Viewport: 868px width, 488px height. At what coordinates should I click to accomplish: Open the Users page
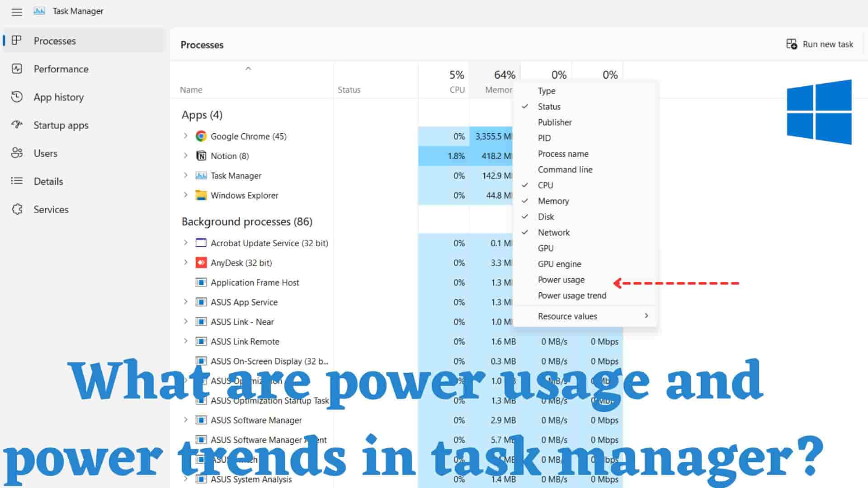point(84,153)
